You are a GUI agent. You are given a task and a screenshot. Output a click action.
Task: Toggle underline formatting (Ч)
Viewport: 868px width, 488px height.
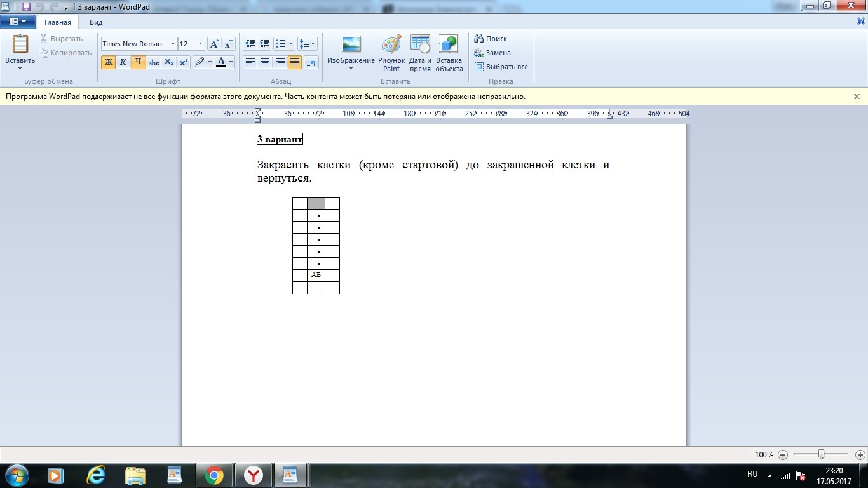(138, 62)
